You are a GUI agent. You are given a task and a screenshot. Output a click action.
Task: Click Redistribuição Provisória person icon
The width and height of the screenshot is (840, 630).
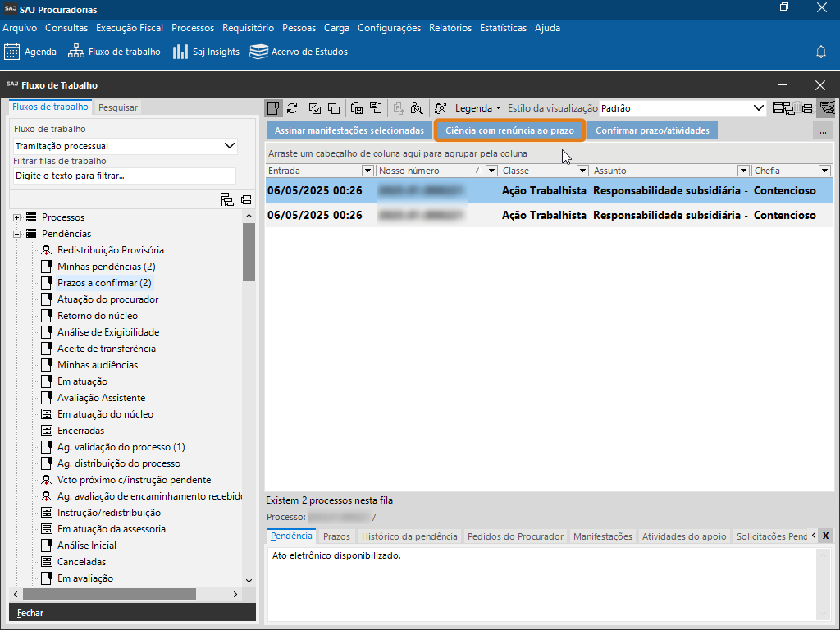pyautogui.click(x=47, y=250)
